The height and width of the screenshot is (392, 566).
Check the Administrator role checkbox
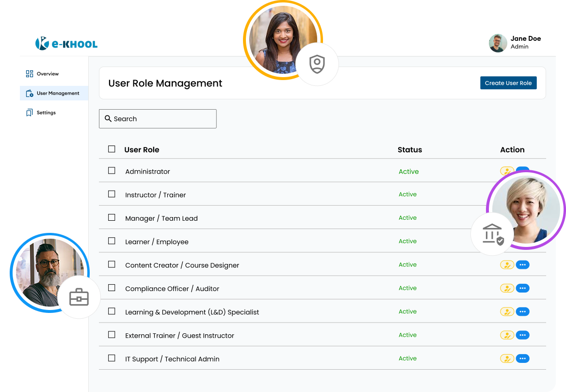pos(112,171)
